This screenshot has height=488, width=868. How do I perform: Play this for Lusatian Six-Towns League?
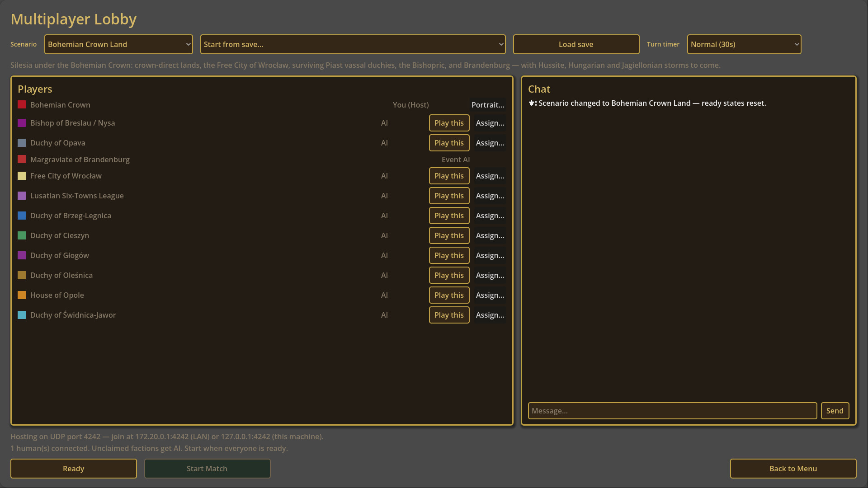coord(449,196)
